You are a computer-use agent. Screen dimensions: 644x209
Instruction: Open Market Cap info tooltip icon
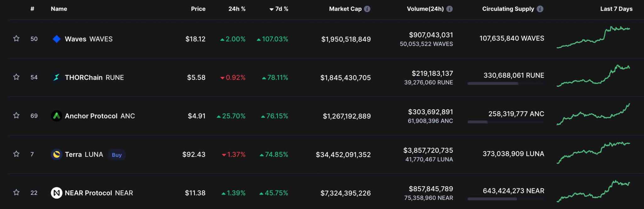(367, 9)
